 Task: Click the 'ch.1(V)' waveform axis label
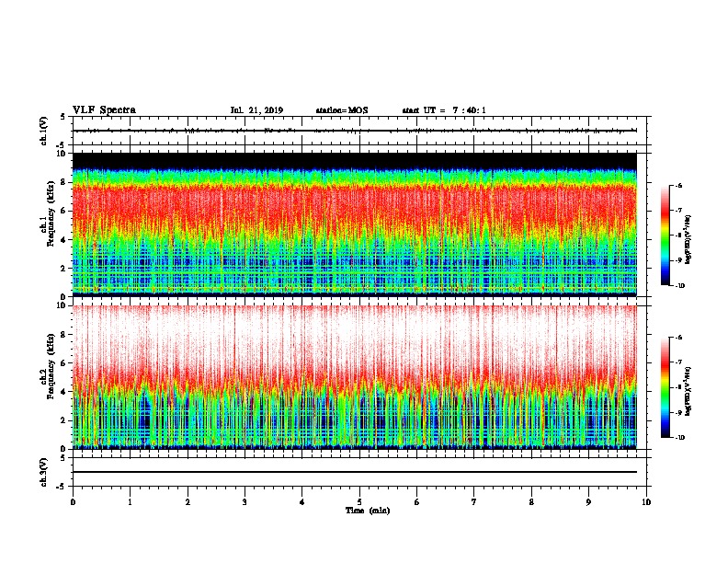click(44, 131)
